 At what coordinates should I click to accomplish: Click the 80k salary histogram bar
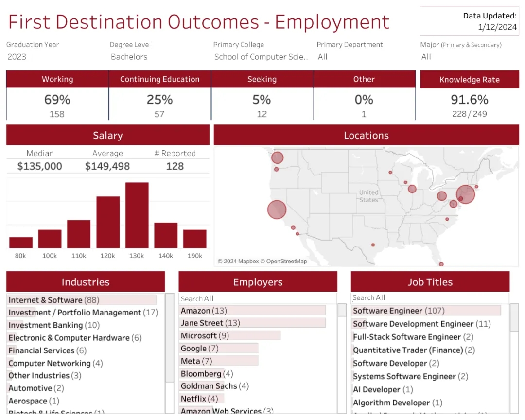coord(21,243)
